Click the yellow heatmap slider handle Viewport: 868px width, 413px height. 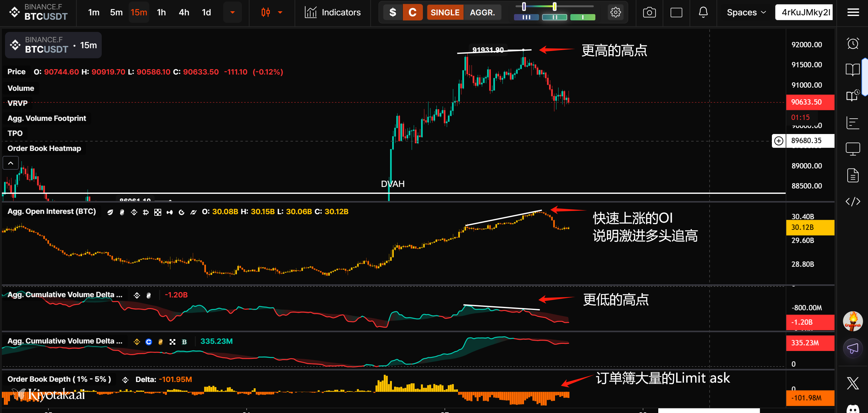click(x=554, y=6)
